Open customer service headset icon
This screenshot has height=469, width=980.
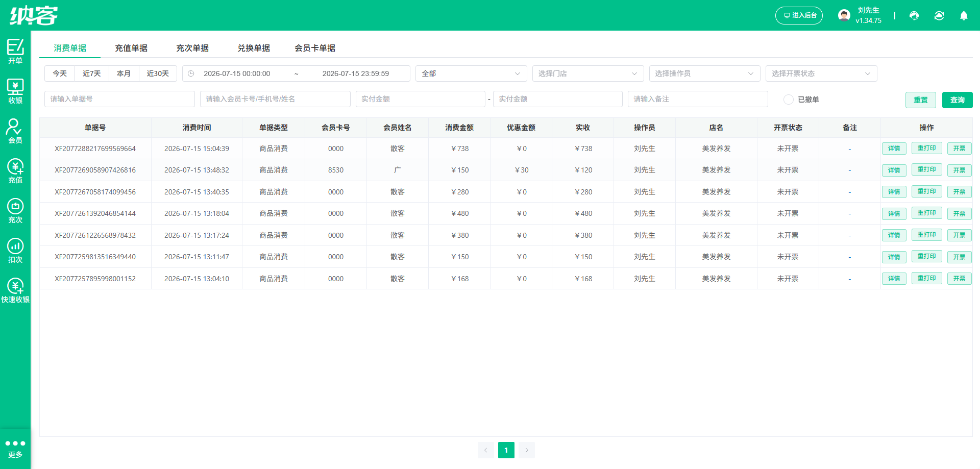[x=914, y=16]
